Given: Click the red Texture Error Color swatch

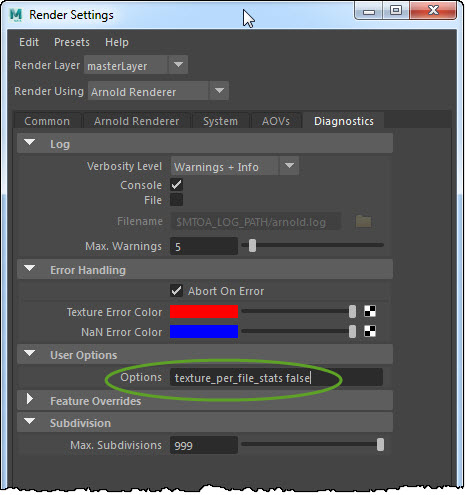Looking at the screenshot, I should tap(204, 311).
